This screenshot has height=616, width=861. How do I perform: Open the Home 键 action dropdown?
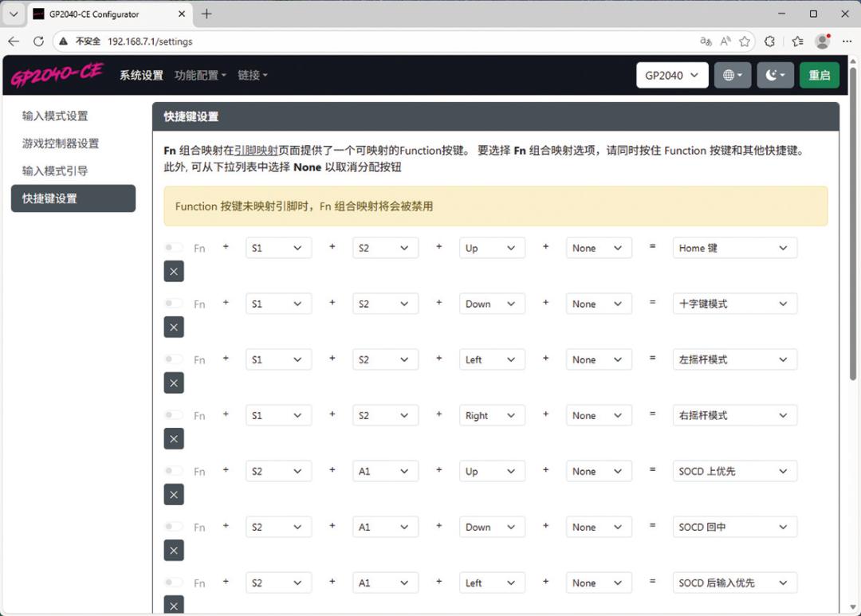tap(735, 248)
